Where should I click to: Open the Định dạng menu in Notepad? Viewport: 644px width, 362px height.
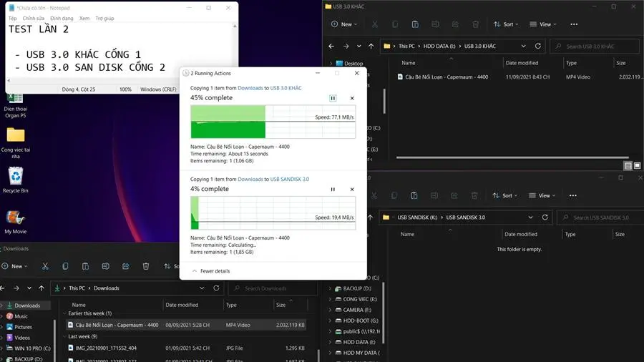[62, 19]
